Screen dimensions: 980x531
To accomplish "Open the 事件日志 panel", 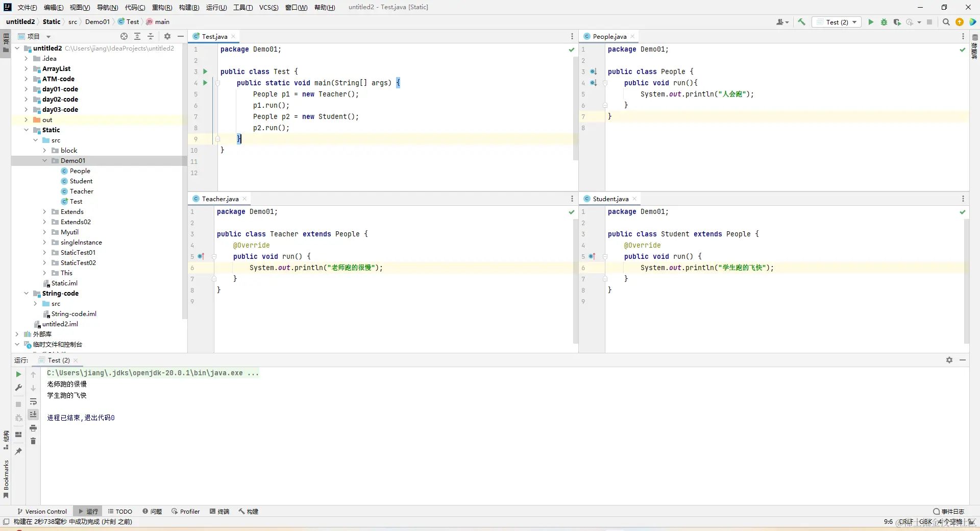I will (x=948, y=511).
